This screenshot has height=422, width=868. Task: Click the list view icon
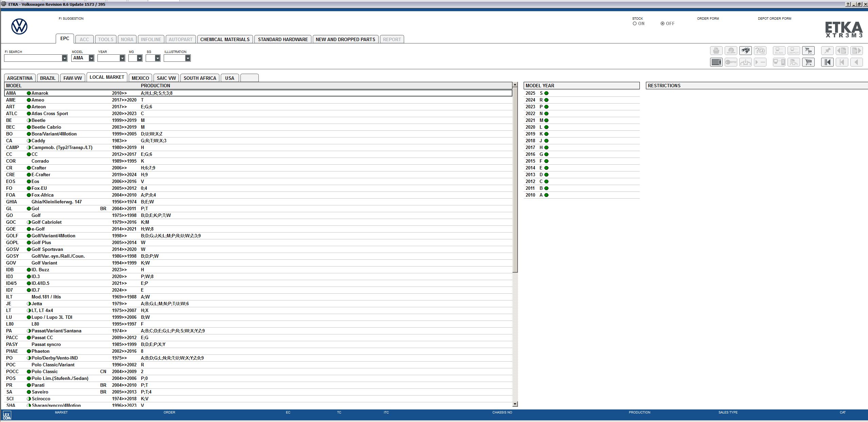pyautogui.click(x=716, y=62)
